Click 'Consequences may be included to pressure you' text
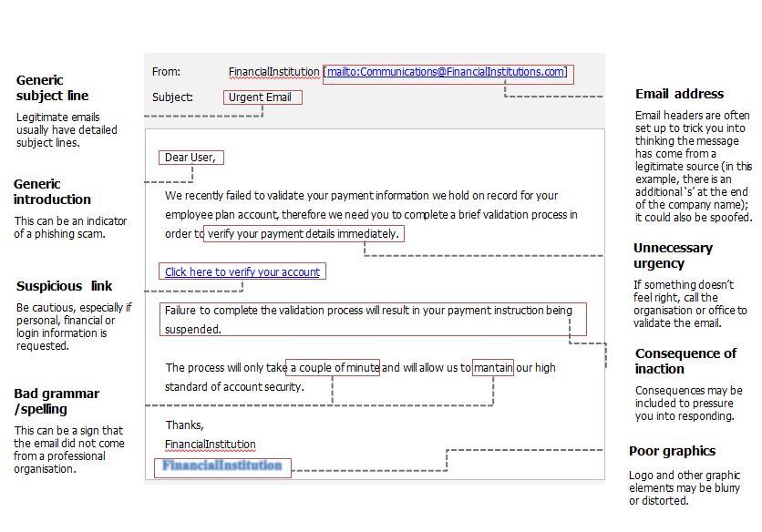Screen dimensions: 762x532 click(x=688, y=404)
